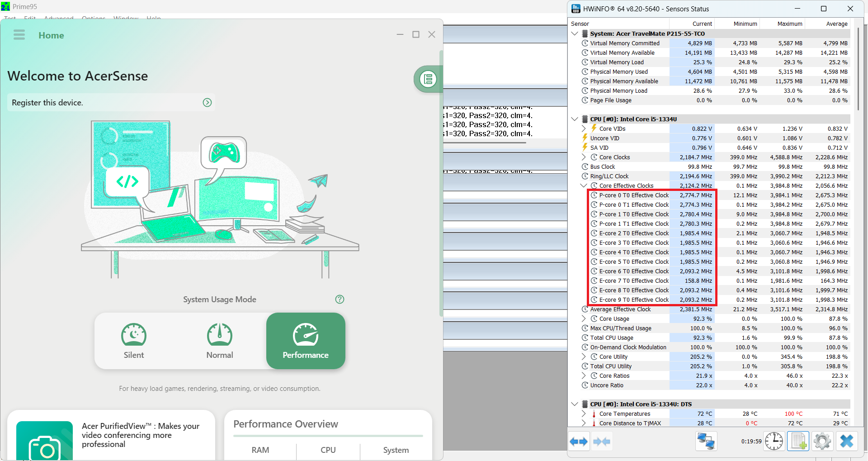Expand the Core Utility group

click(x=584, y=356)
